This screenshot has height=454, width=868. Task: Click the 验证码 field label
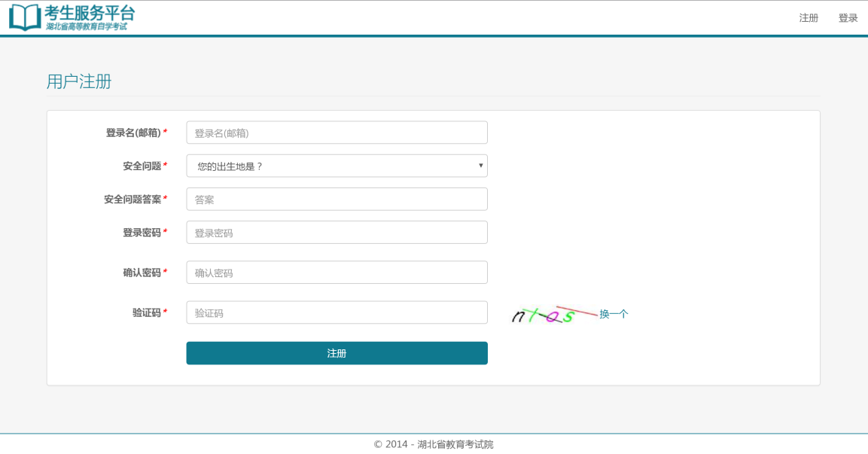(x=146, y=312)
